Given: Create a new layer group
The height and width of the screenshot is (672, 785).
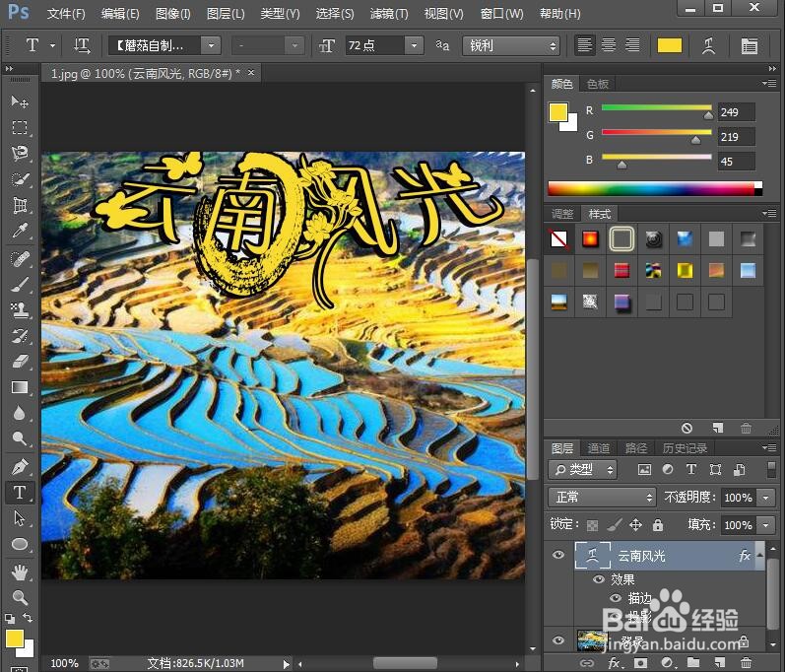Looking at the screenshot, I should tap(692, 663).
